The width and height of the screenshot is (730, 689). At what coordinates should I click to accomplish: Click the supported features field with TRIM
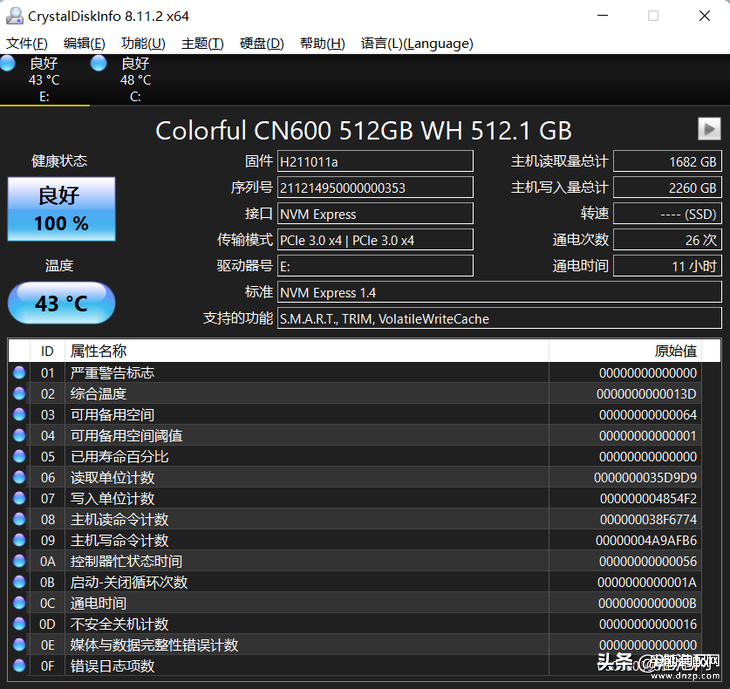tap(500, 318)
